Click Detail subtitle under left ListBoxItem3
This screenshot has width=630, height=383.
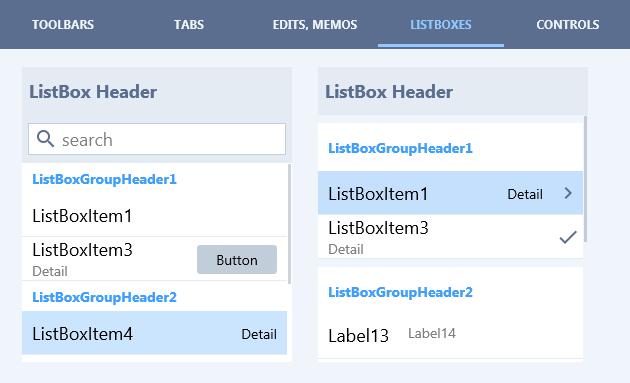pos(50,271)
